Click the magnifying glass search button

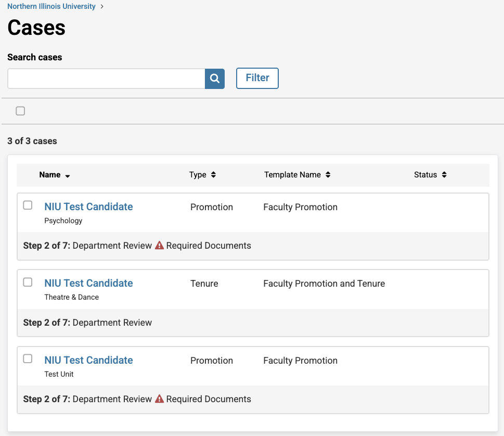(x=214, y=79)
